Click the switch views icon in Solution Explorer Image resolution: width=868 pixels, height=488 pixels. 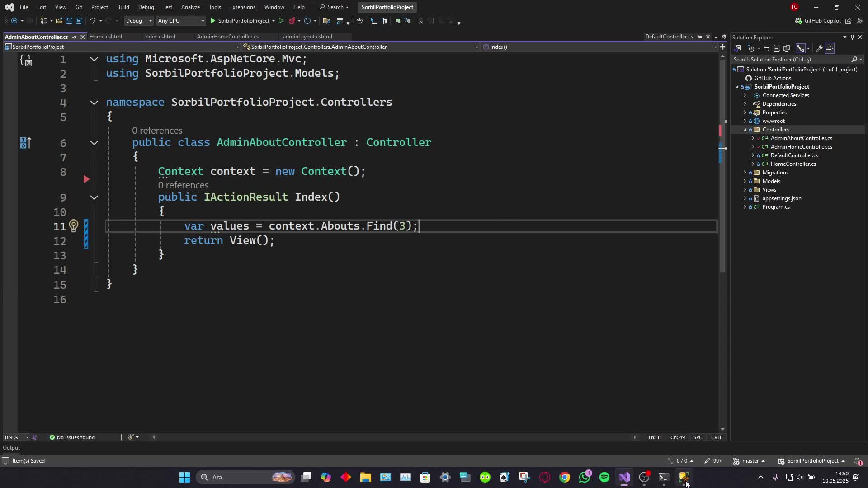point(738,48)
